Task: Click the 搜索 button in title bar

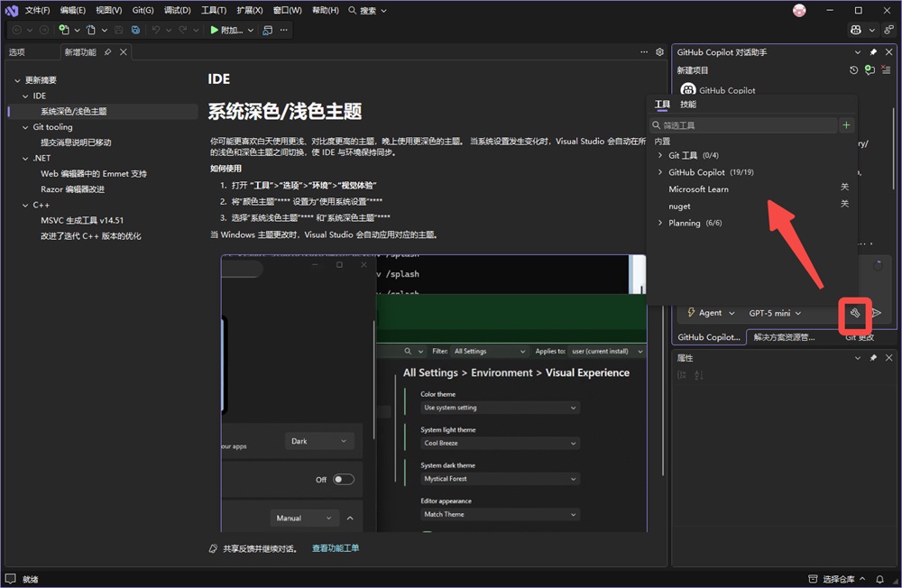Action: coord(368,10)
